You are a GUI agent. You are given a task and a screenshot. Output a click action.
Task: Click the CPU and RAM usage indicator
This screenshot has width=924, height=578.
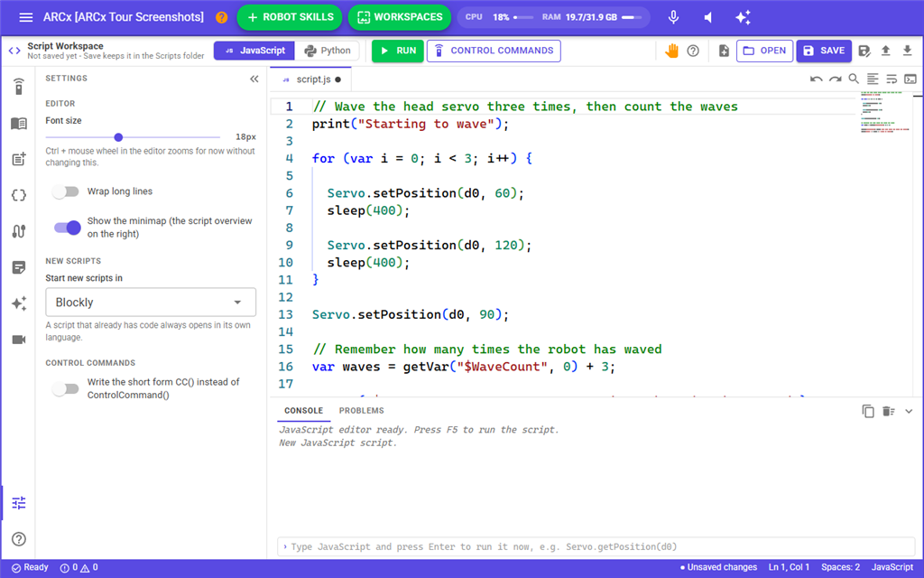[553, 17]
